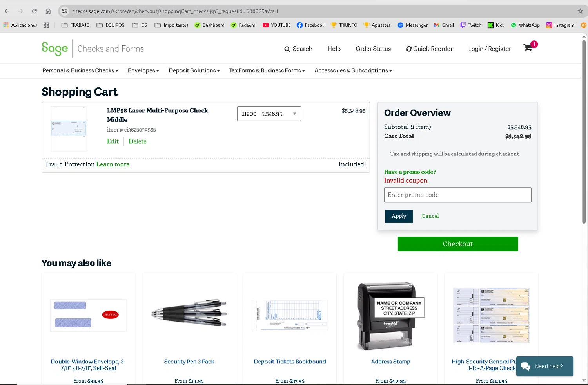Expand the Envelopes menu
Image resolution: width=588 pixels, height=385 pixels.
[x=143, y=70]
